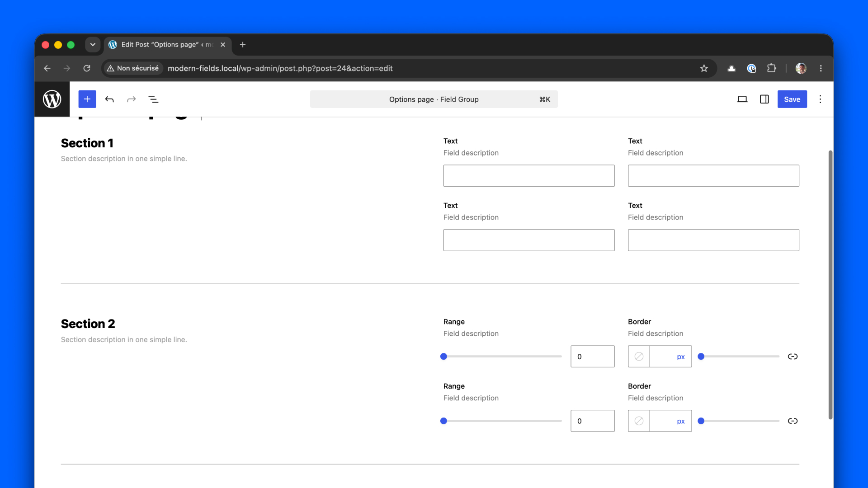
Task: Redo the last undone change
Action: tap(131, 99)
